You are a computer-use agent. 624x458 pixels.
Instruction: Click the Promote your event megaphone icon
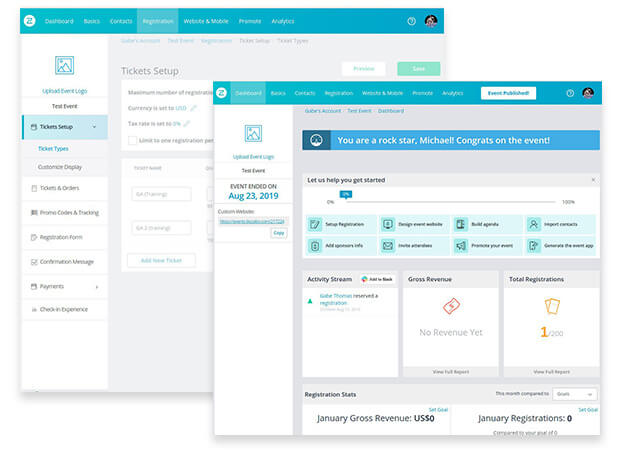461,245
